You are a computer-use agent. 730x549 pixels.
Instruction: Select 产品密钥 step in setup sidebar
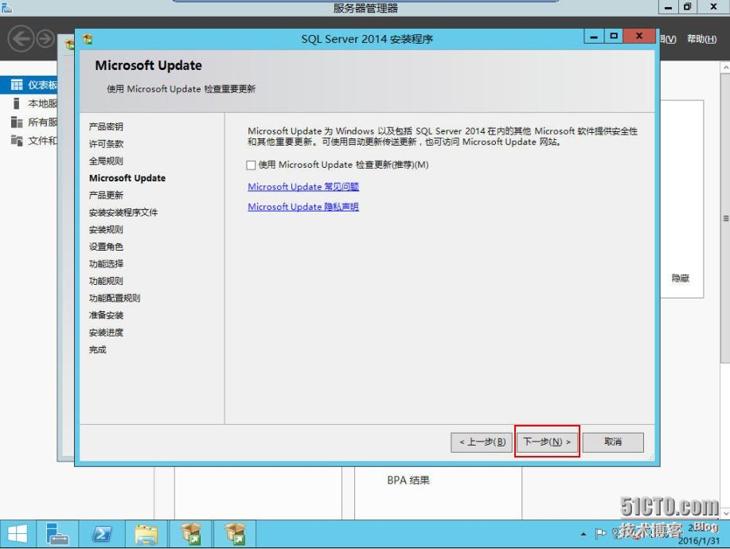(106, 127)
